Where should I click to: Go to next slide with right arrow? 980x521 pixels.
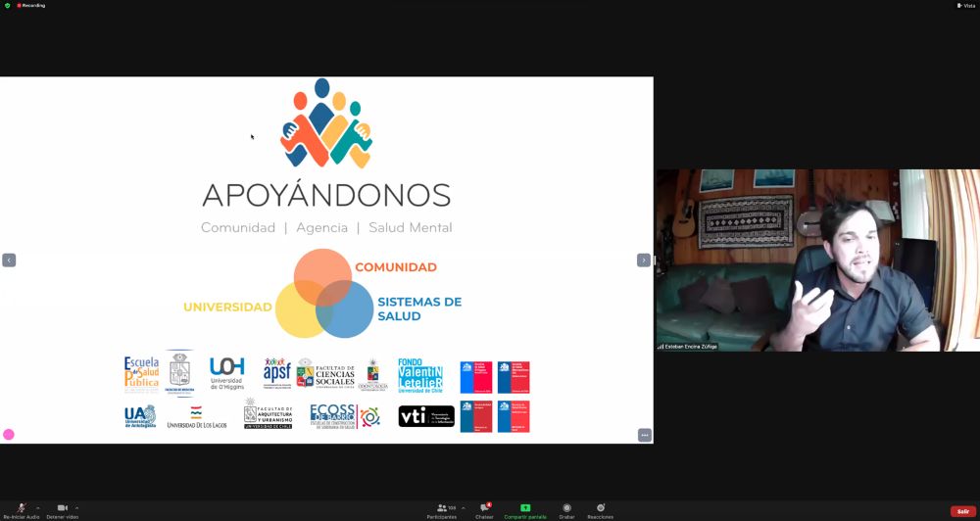(644, 260)
